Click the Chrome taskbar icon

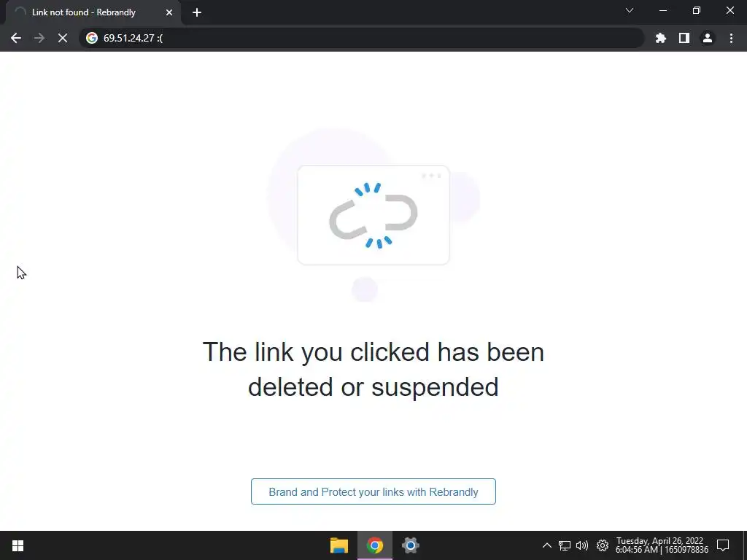pyautogui.click(x=375, y=545)
